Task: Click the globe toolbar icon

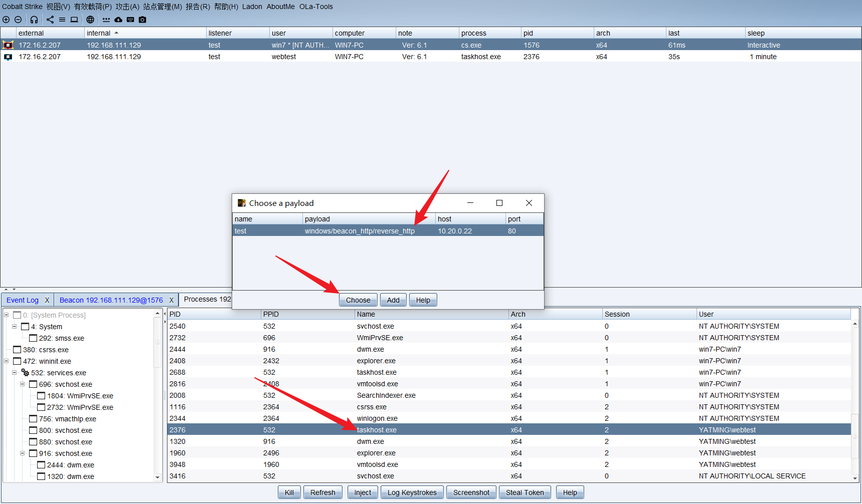Action: tap(90, 20)
